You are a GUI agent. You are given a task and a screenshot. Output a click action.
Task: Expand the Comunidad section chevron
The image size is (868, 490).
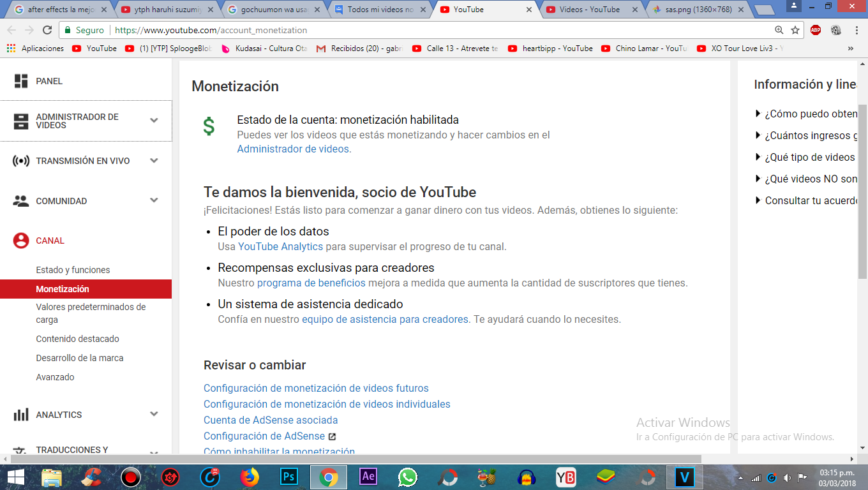tap(154, 200)
